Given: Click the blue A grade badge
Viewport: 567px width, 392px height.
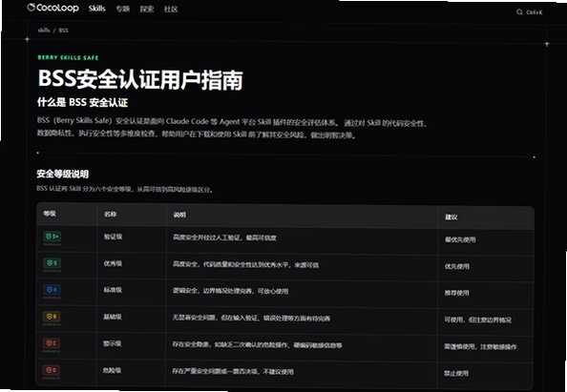Looking at the screenshot, I should pyautogui.click(x=52, y=289).
